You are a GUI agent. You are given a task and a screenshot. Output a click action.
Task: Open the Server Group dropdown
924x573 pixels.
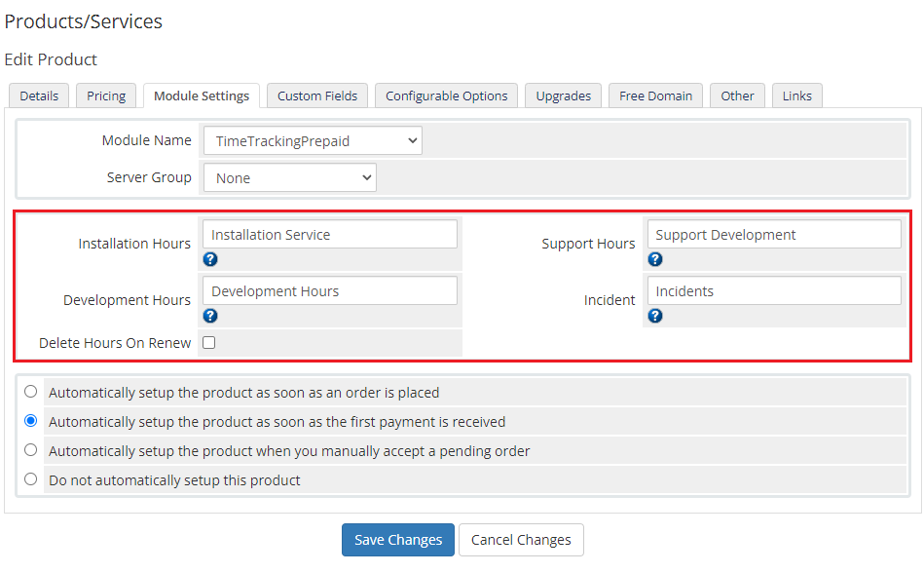point(290,178)
